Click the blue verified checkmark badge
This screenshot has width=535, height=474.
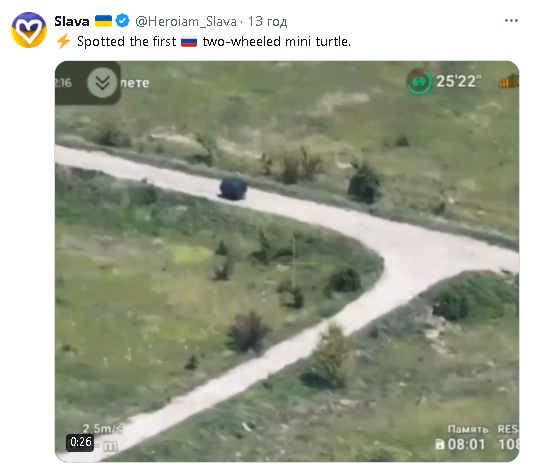click(122, 21)
